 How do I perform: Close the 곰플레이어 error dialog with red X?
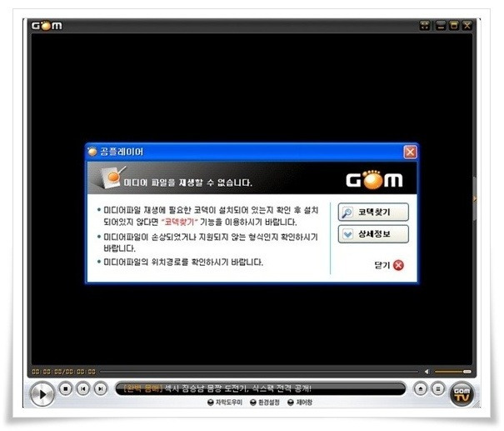tap(410, 152)
